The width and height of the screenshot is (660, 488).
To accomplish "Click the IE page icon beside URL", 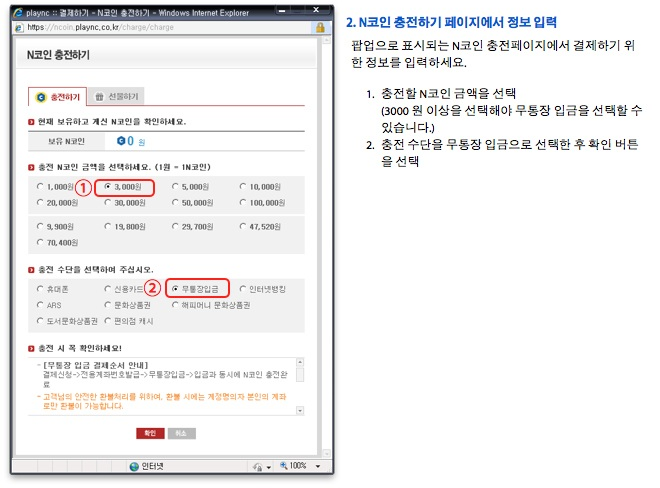I will pos(19,28).
